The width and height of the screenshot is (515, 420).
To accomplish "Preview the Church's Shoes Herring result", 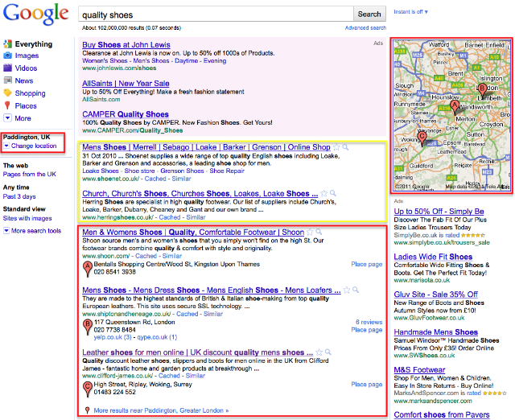I will coord(333,193).
